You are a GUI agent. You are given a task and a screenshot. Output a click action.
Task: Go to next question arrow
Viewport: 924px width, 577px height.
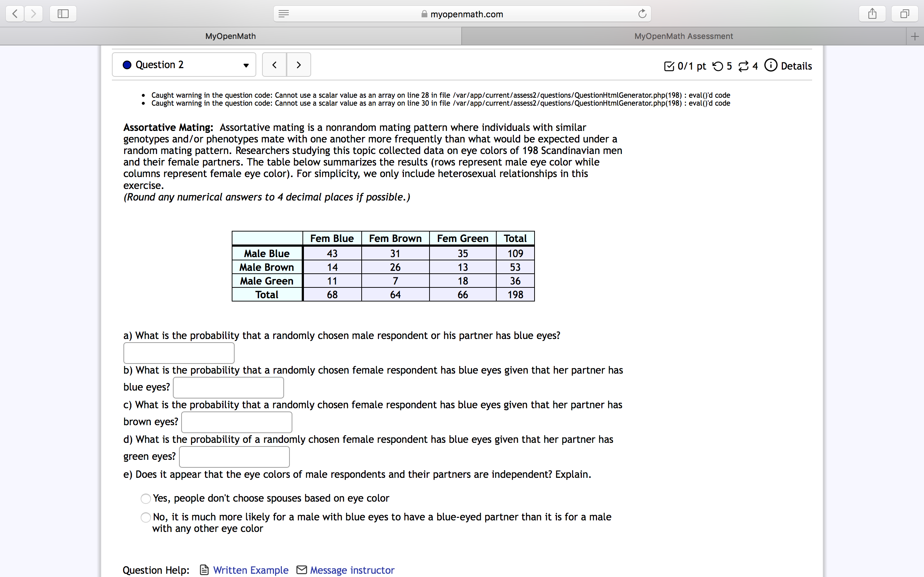coord(298,65)
